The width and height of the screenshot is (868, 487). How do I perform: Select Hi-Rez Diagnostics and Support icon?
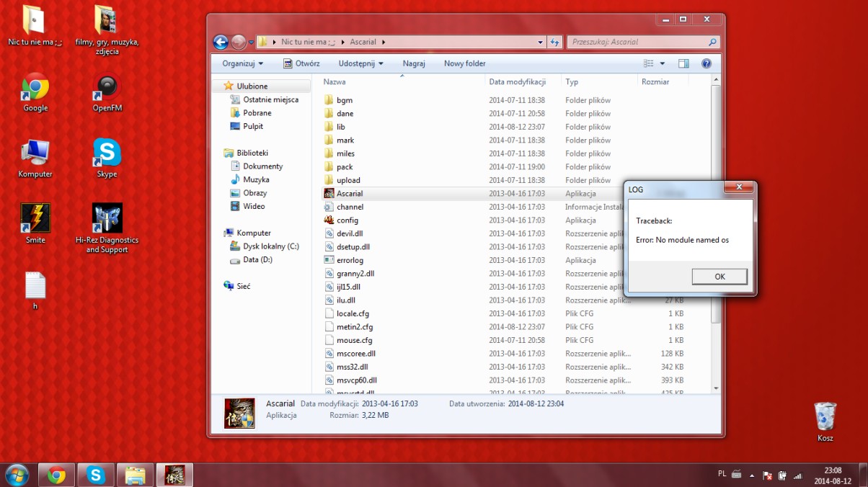pos(107,228)
